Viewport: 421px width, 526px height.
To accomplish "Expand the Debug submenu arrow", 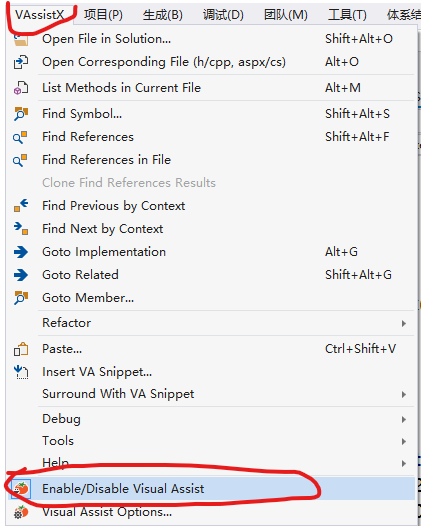I will coord(404,420).
